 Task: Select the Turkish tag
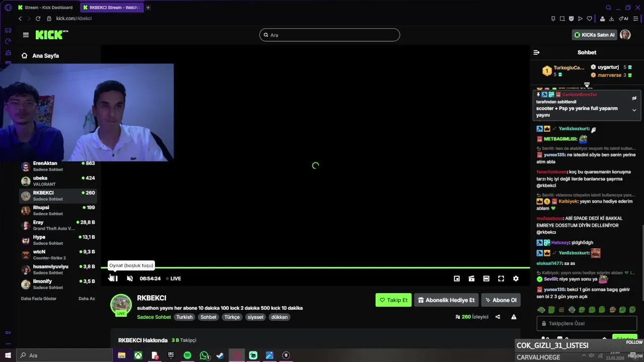(184, 317)
